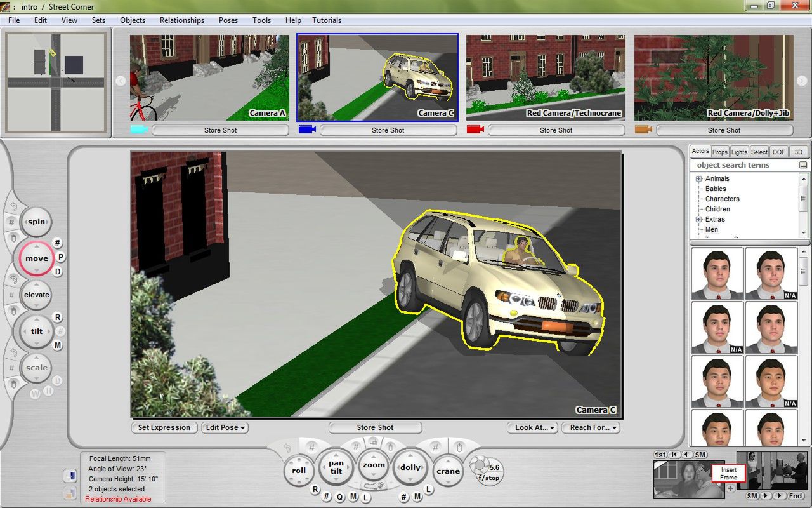The height and width of the screenshot is (508, 812).
Task: Toggle the # option beside move
Action: 57,243
